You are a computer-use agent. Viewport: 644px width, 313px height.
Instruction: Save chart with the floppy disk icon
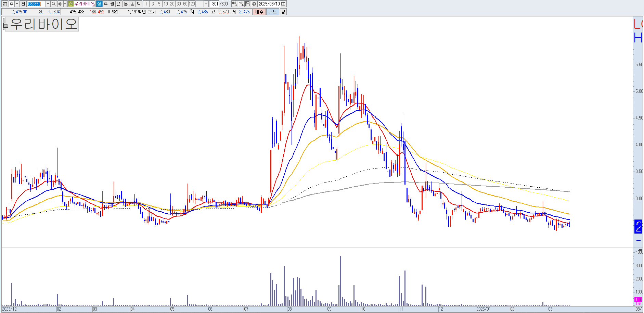(247, 4)
